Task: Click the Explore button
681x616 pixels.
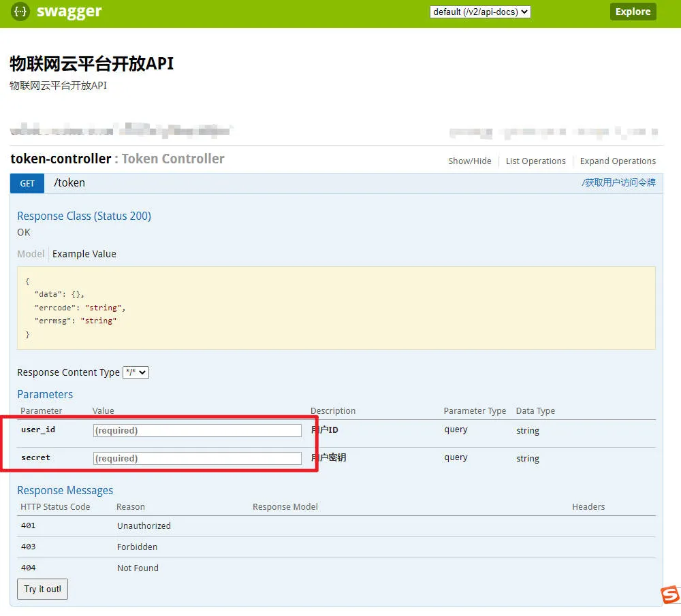Action: [x=633, y=12]
